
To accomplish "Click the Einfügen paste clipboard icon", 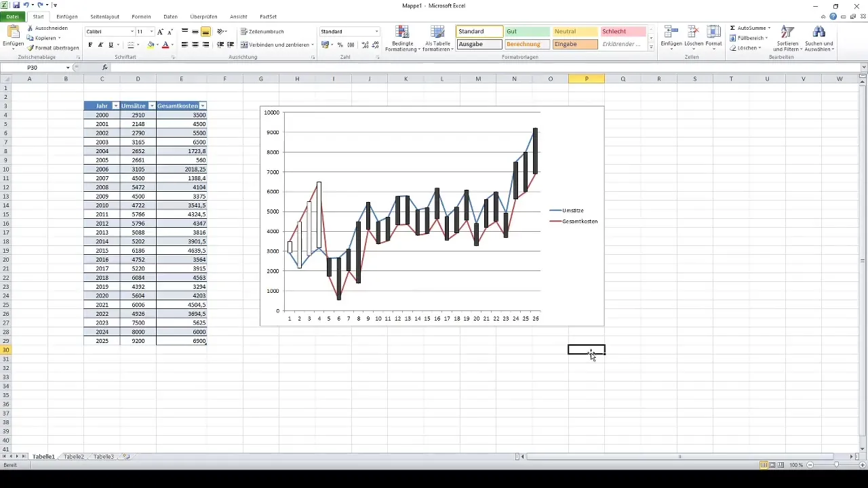I will coord(13,32).
